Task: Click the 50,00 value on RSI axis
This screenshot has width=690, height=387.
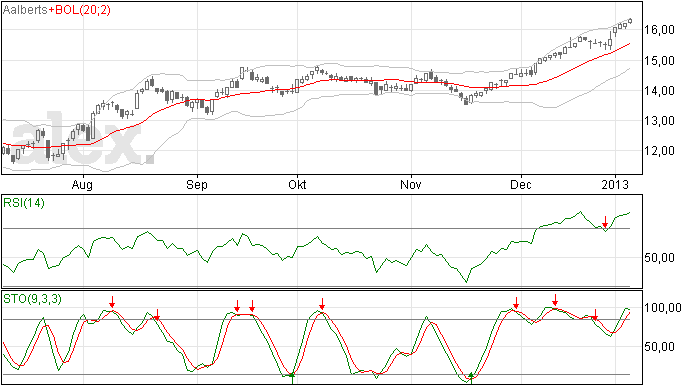Action: pyautogui.click(x=659, y=258)
